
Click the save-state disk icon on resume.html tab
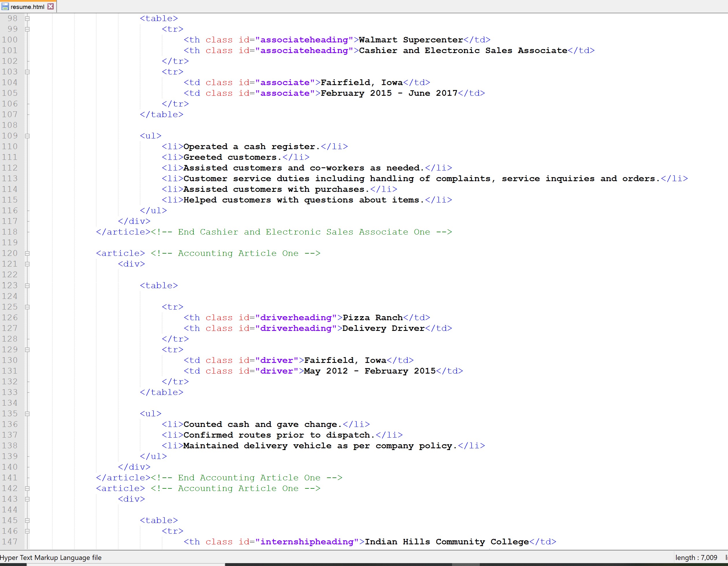point(5,6)
